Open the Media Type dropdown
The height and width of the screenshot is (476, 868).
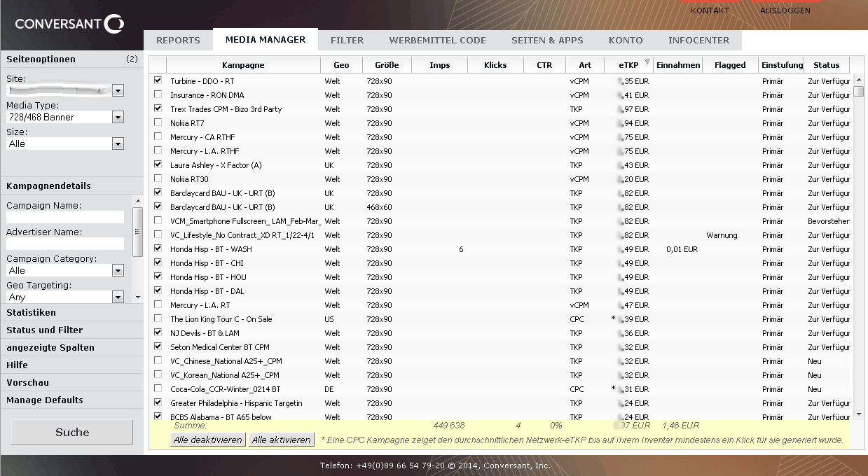[118, 117]
